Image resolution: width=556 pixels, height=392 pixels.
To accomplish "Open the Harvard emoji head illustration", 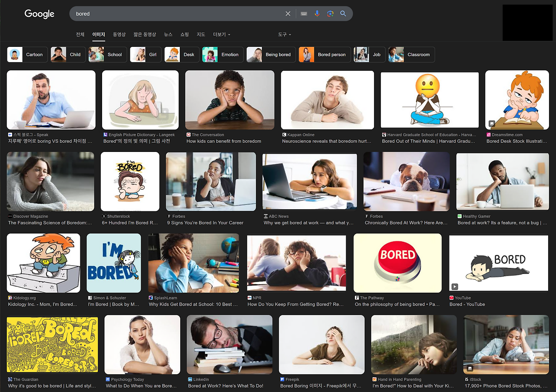I will (430, 100).
